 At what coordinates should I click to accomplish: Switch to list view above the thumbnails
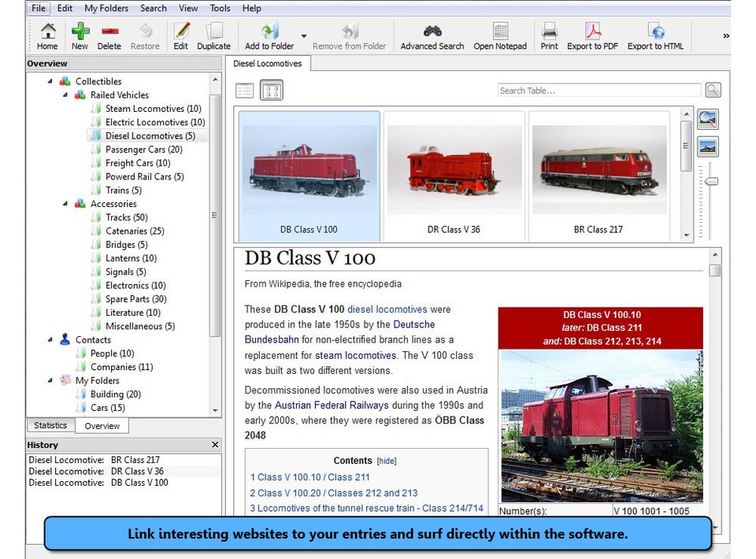pyautogui.click(x=244, y=90)
